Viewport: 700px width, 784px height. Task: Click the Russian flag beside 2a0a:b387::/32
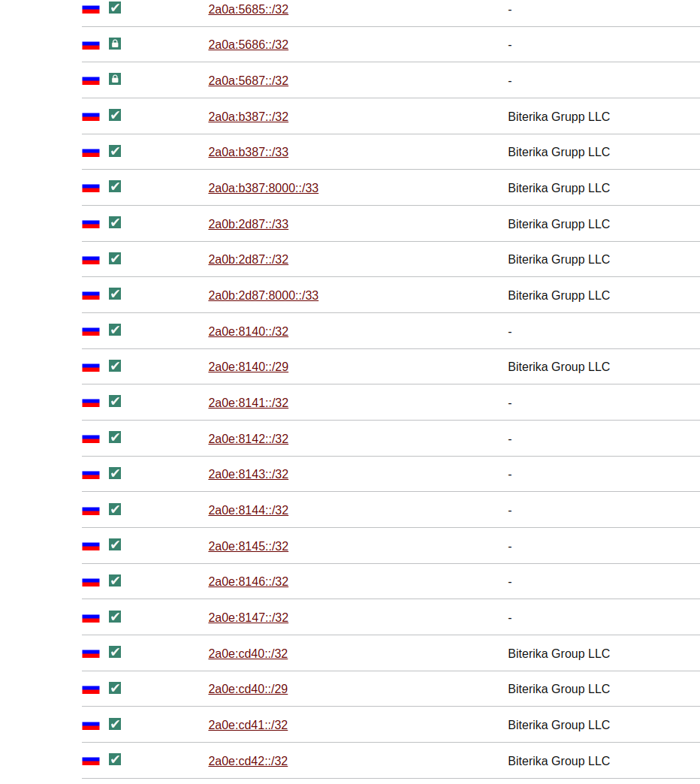91,116
